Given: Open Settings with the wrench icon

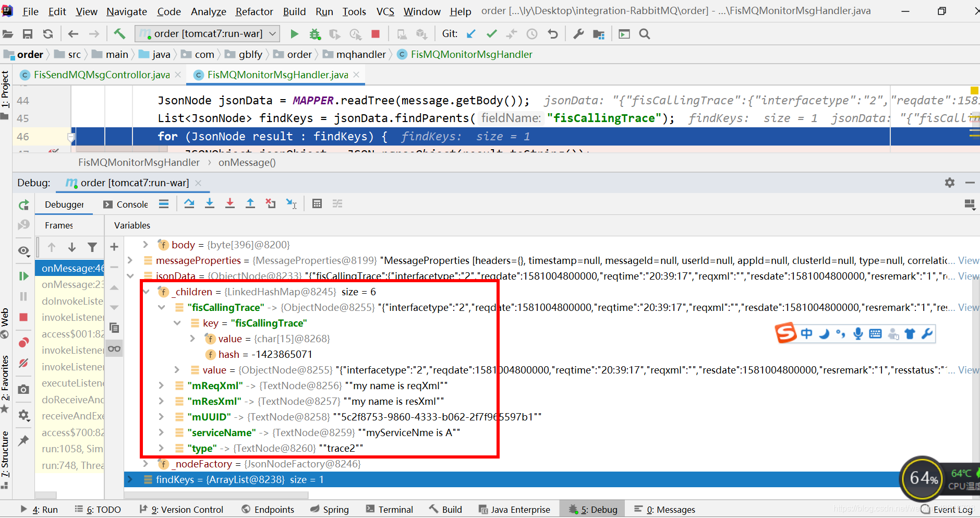Looking at the screenshot, I should (578, 34).
